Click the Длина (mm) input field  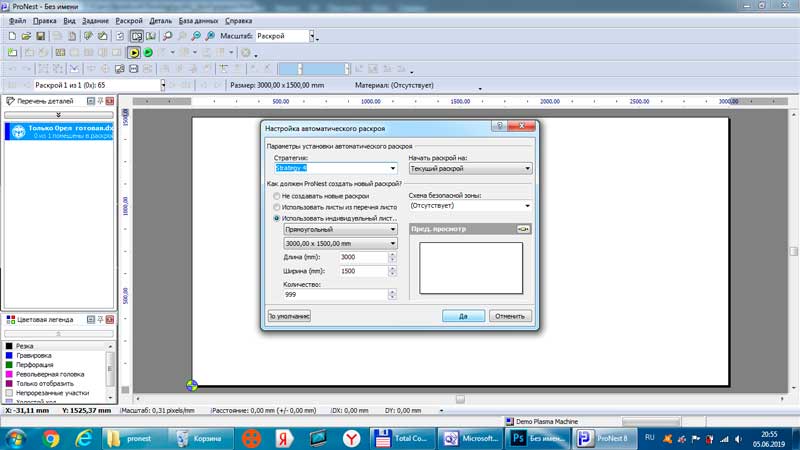click(363, 257)
